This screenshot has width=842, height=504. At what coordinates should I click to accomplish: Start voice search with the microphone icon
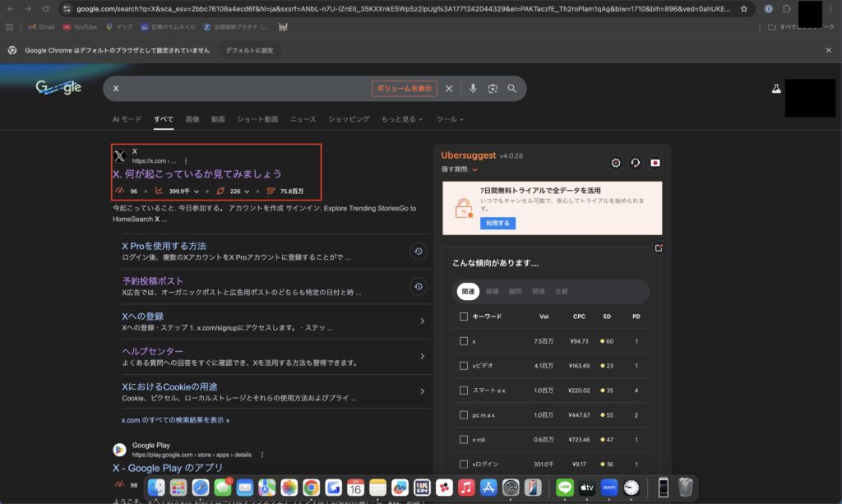pyautogui.click(x=473, y=88)
